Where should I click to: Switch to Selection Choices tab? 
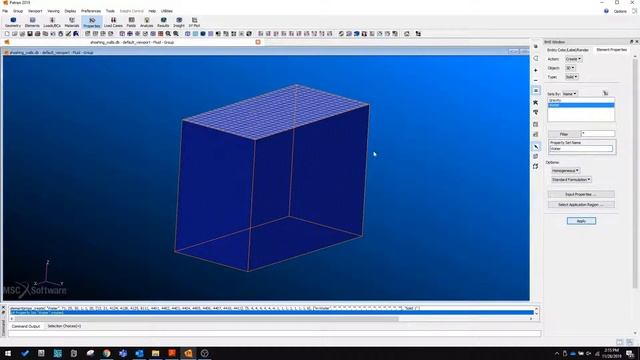pyautogui.click(x=64, y=326)
